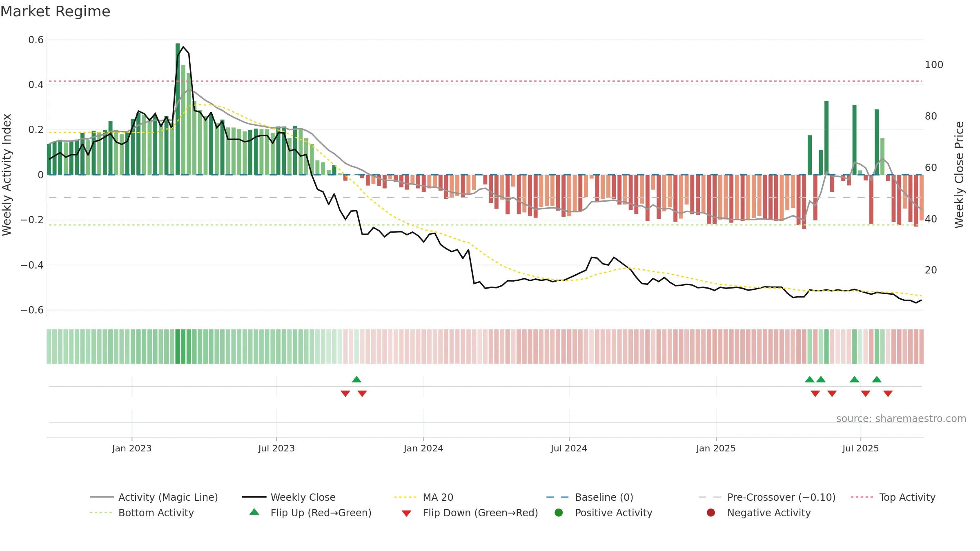
Task: Click the 'Jul 2025' x-axis label
Action: click(x=860, y=448)
